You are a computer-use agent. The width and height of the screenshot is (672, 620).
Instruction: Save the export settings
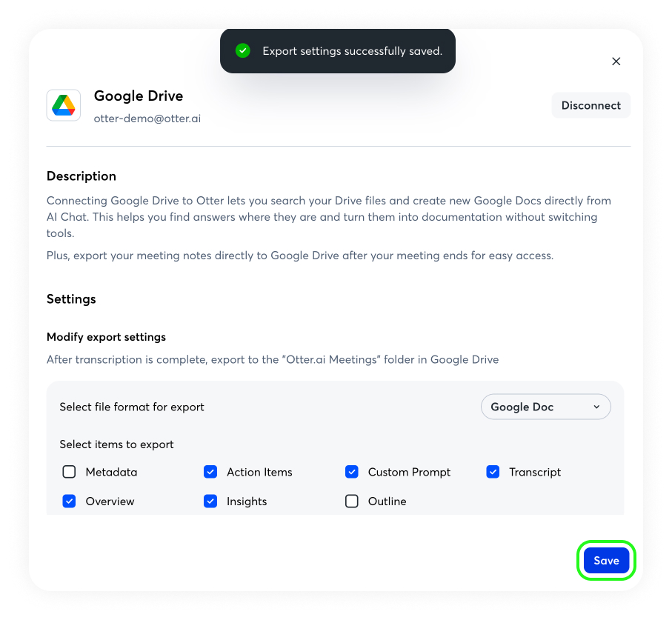click(x=606, y=560)
